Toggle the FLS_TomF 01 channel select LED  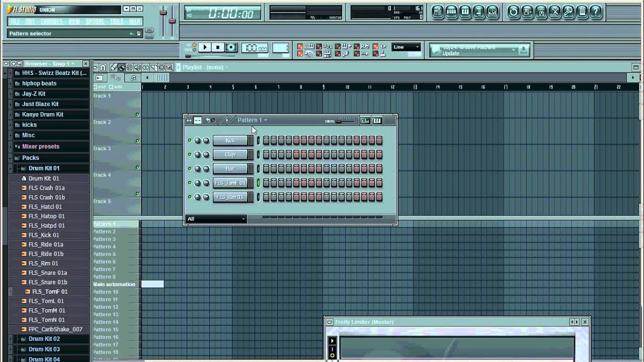pyautogui.click(x=259, y=183)
